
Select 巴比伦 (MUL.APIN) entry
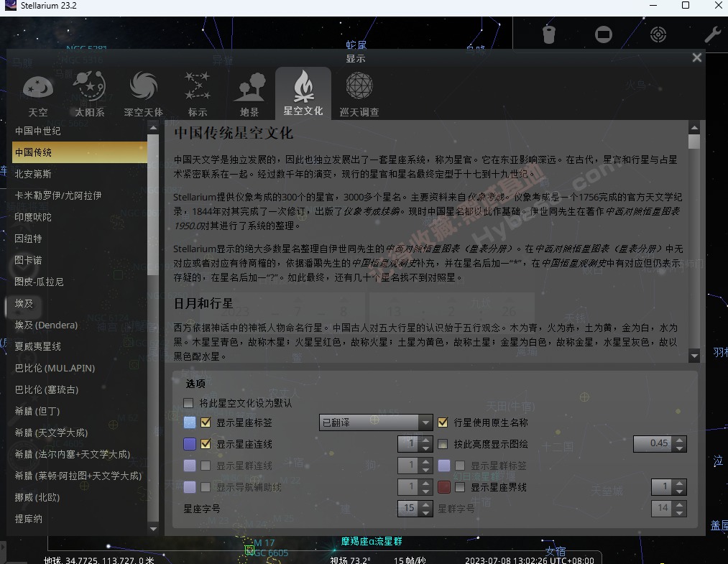pyautogui.click(x=79, y=368)
